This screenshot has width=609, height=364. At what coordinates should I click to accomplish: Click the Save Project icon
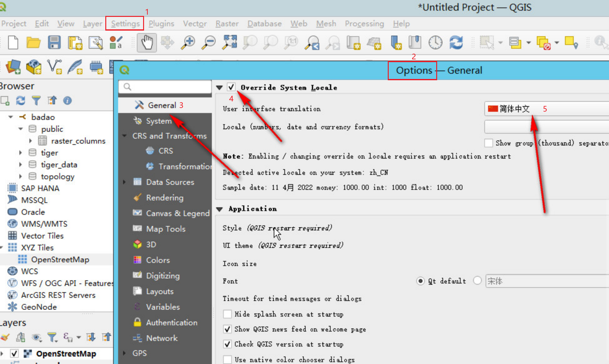[54, 42]
